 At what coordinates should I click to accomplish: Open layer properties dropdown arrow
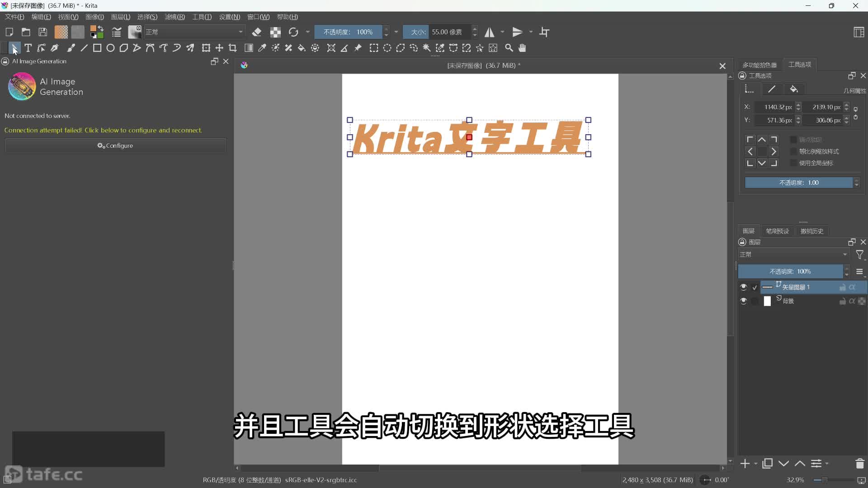click(x=827, y=464)
